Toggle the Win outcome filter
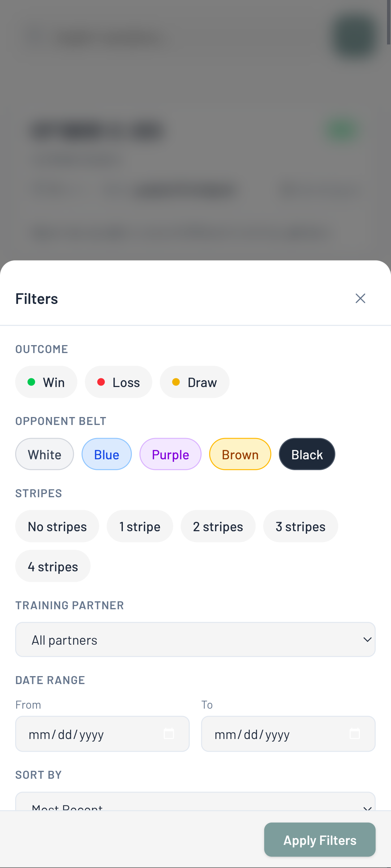Screen dimensions: 391x868 (x=46, y=382)
